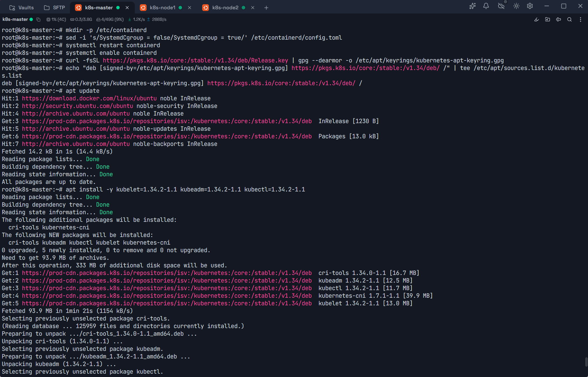Close the k8s-master tab

127,8
